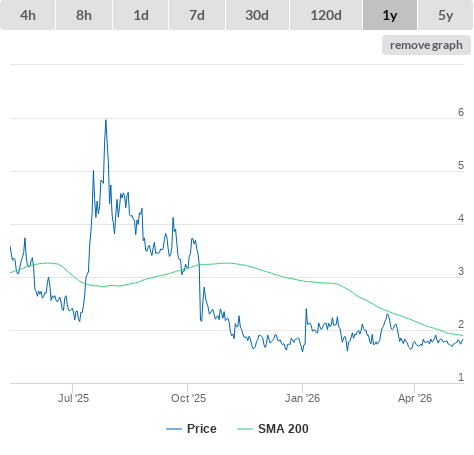This screenshot has width=474, height=455.
Task: Switch to the 8h time range
Action: [x=84, y=15]
